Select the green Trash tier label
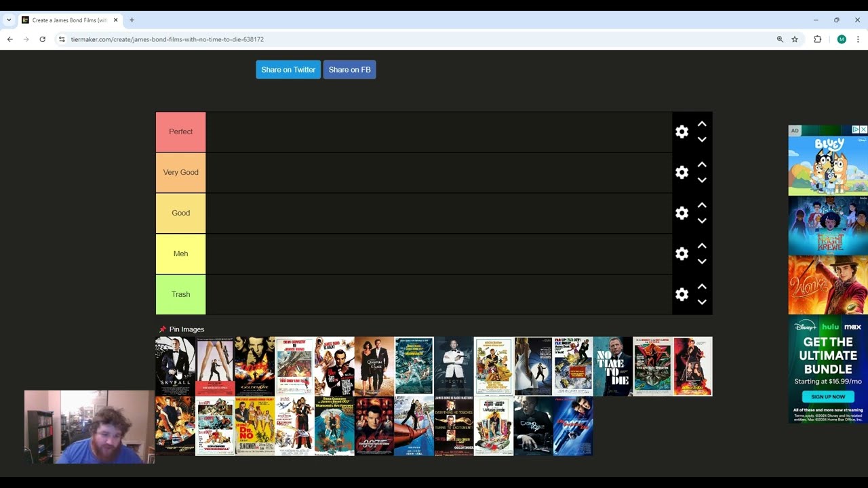868x488 pixels. pyautogui.click(x=180, y=295)
